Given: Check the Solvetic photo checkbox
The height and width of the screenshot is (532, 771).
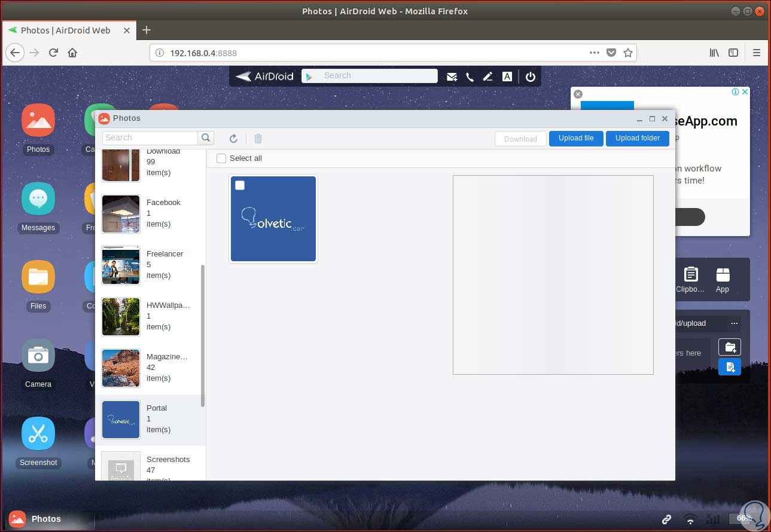Looking at the screenshot, I should pos(240,185).
